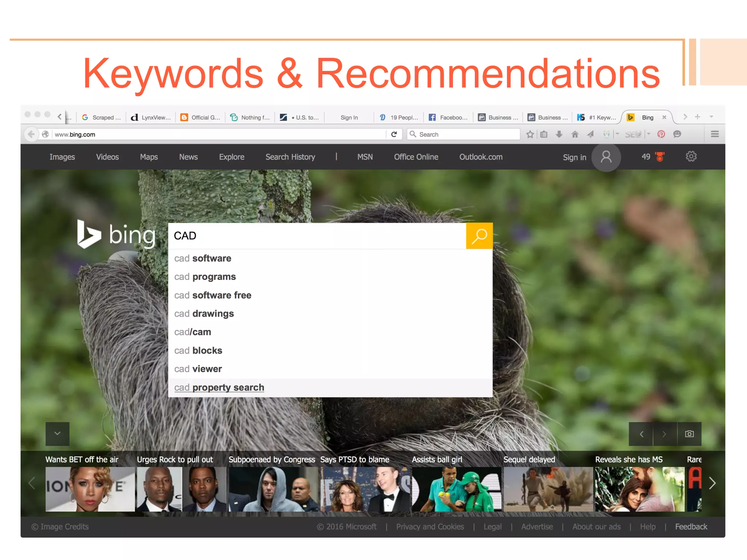Click the yellow Bing search magnifier button

pyautogui.click(x=479, y=236)
